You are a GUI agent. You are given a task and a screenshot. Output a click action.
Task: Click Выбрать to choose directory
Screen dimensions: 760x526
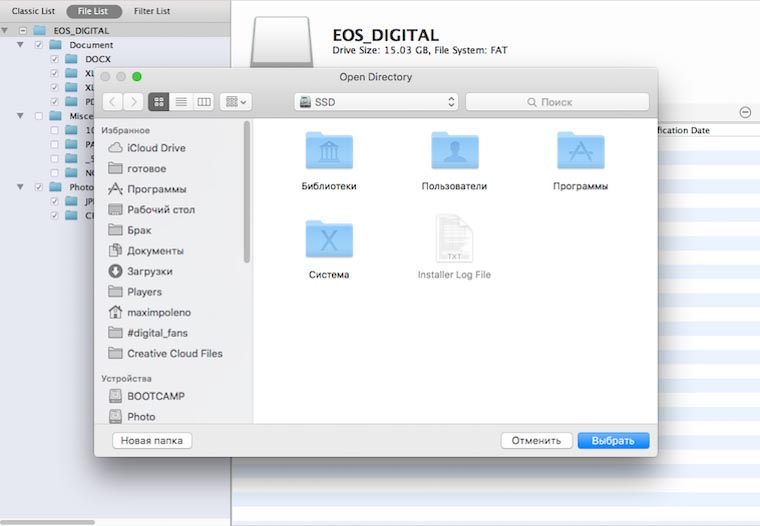click(613, 441)
